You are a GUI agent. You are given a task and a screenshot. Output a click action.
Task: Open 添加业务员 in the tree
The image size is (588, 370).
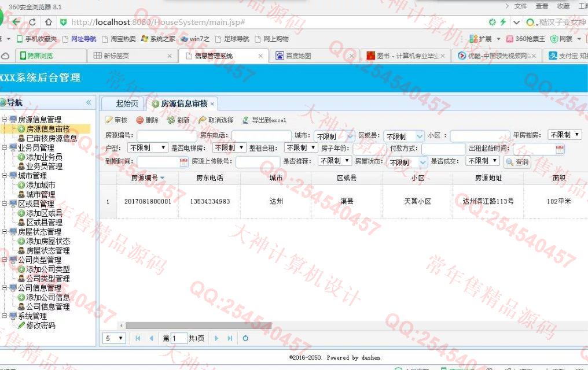pyautogui.click(x=44, y=157)
